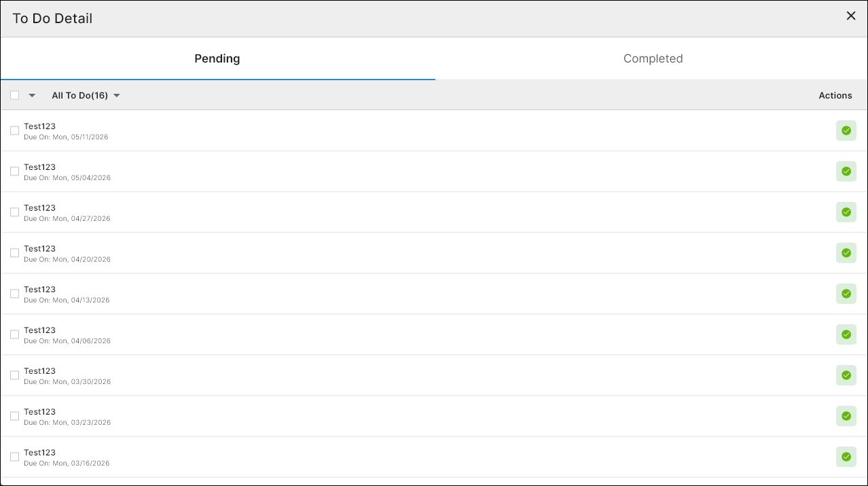Select the Pending tab
868x486 pixels.
tap(217, 58)
